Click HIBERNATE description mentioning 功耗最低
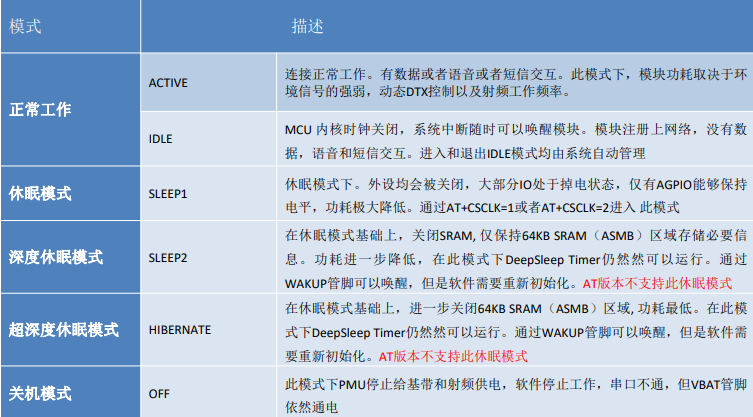Image resolution: width=753 pixels, height=417 pixels. pyautogui.click(x=516, y=332)
